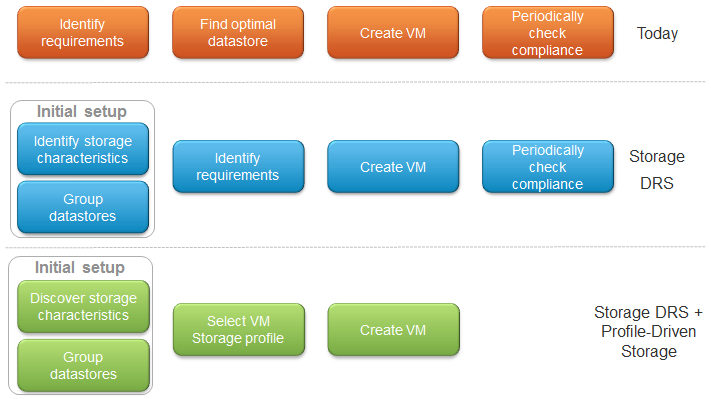711x399 pixels.
Task: Click Storage DRS + Profile-Driven Storage label
Action: click(x=648, y=331)
